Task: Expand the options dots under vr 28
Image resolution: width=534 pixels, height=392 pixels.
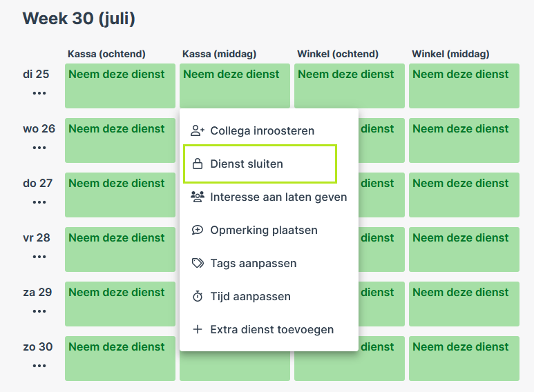Action: [x=39, y=257]
